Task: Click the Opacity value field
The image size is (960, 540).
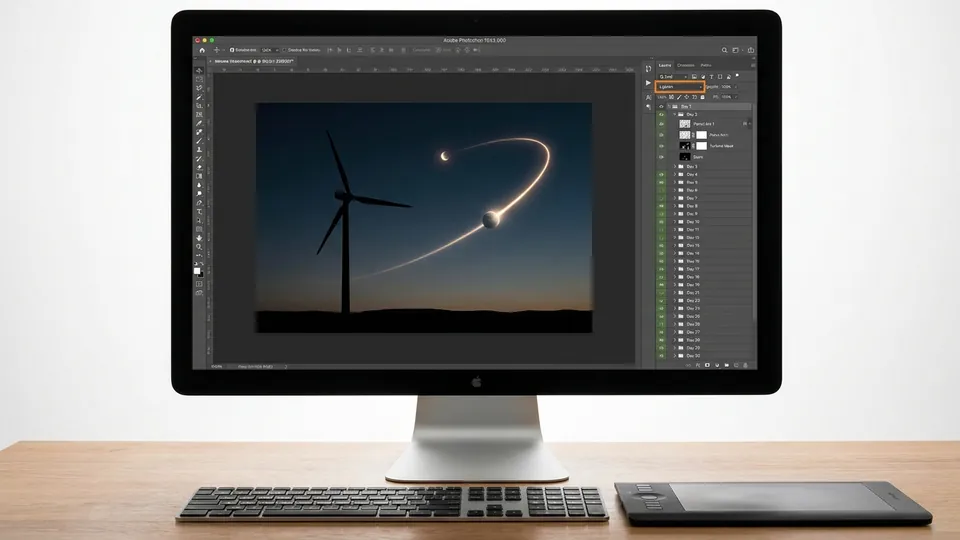Action: tap(727, 87)
